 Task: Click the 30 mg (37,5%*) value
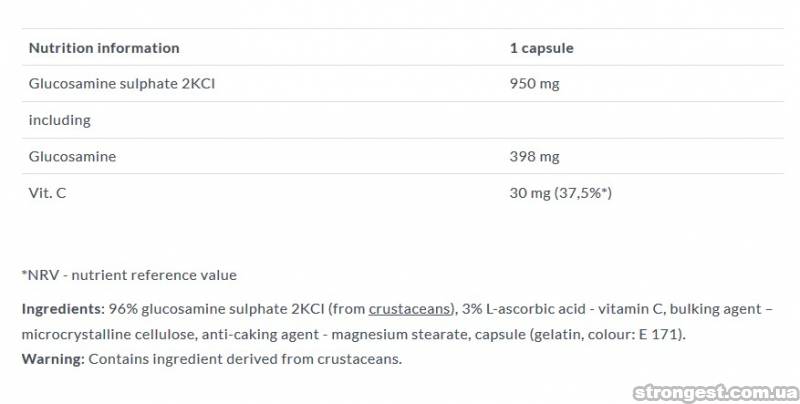click(560, 193)
